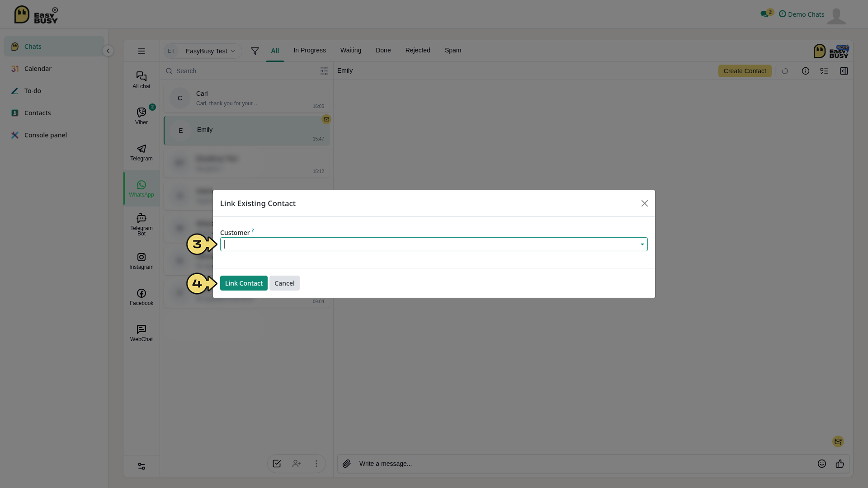Switch to the Rejected tab
The width and height of the screenshot is (868, 488).
pyautogui.click(x=418, y=50)
